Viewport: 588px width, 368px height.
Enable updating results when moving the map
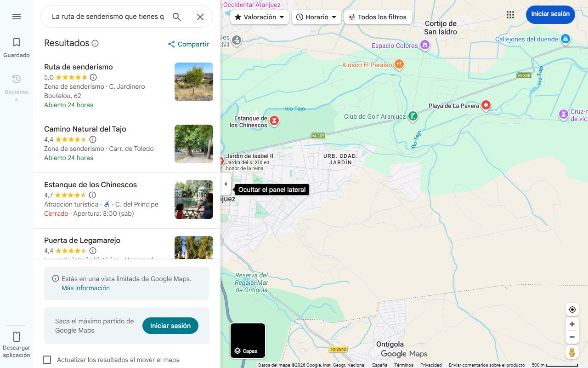point(47,359)
